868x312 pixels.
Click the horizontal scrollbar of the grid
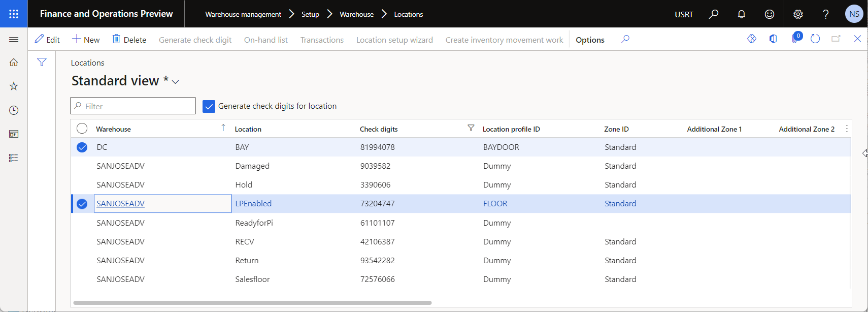point(252,302)
